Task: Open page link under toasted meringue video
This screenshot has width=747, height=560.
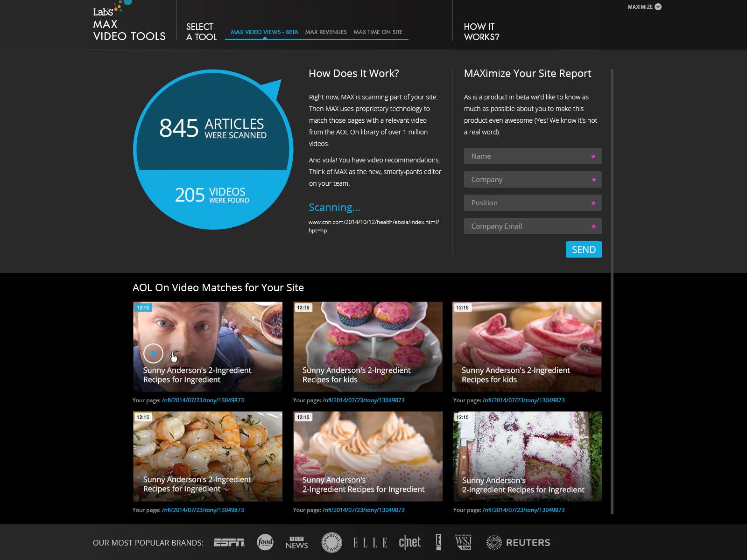Action: 363,510
